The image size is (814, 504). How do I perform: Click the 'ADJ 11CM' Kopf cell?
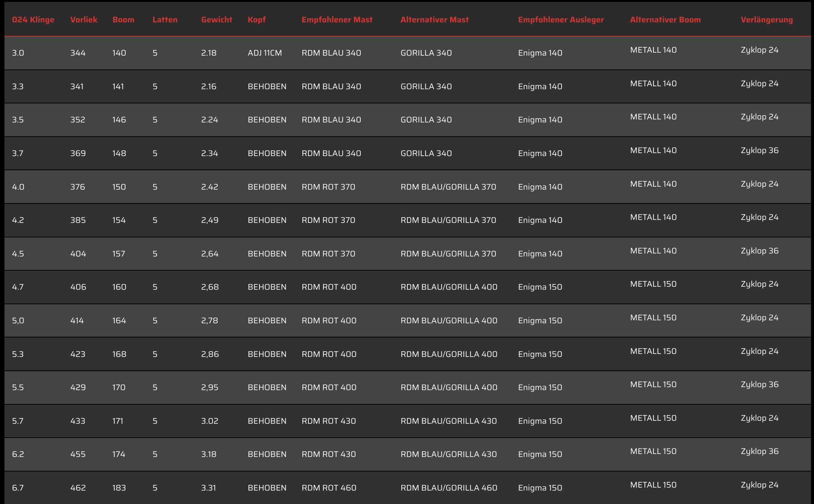(265, 53)
